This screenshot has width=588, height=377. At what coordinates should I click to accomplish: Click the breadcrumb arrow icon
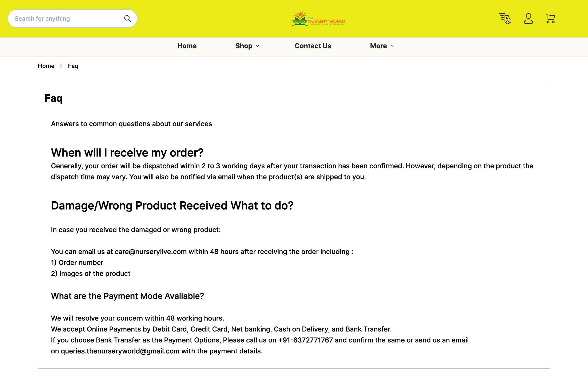61,66
